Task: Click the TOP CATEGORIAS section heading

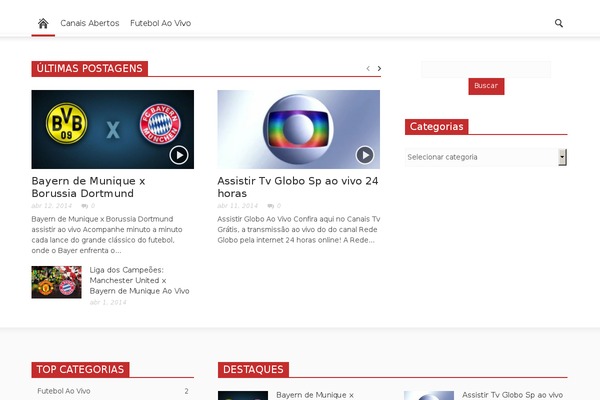Action: pyautogui.click(x=80, y=369)
